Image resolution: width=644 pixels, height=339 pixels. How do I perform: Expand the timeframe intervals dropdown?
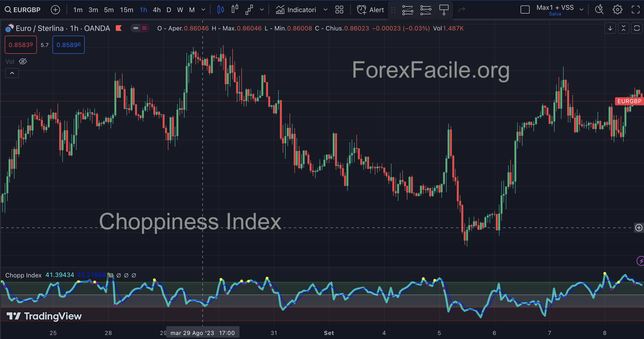click(x=203, y=10)
